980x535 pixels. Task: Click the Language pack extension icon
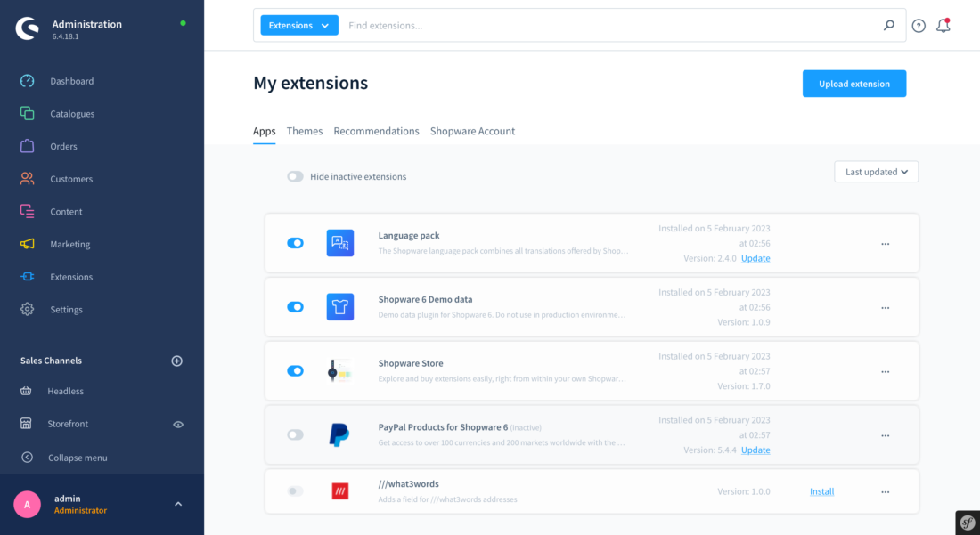pos(340,243)
